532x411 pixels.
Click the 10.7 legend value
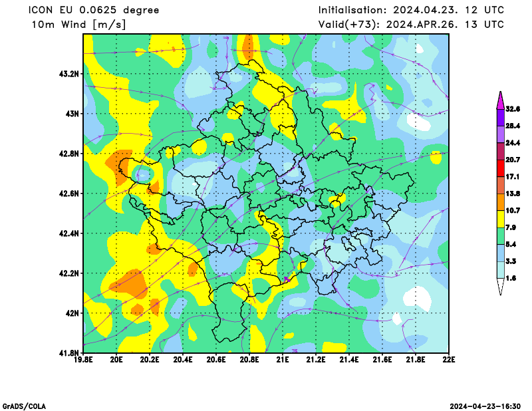point(513,211)
